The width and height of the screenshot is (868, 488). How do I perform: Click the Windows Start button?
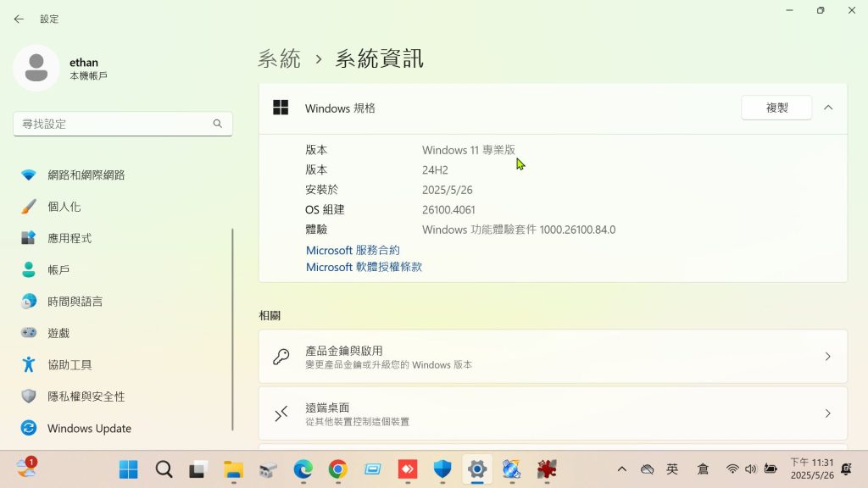[x=129, y=469]
